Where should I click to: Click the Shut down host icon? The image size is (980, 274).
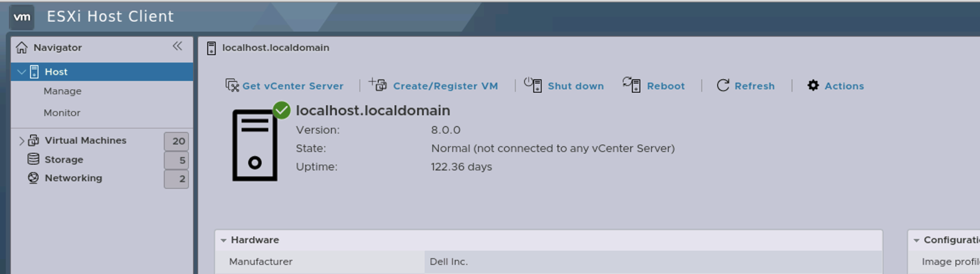coord(533,85)
